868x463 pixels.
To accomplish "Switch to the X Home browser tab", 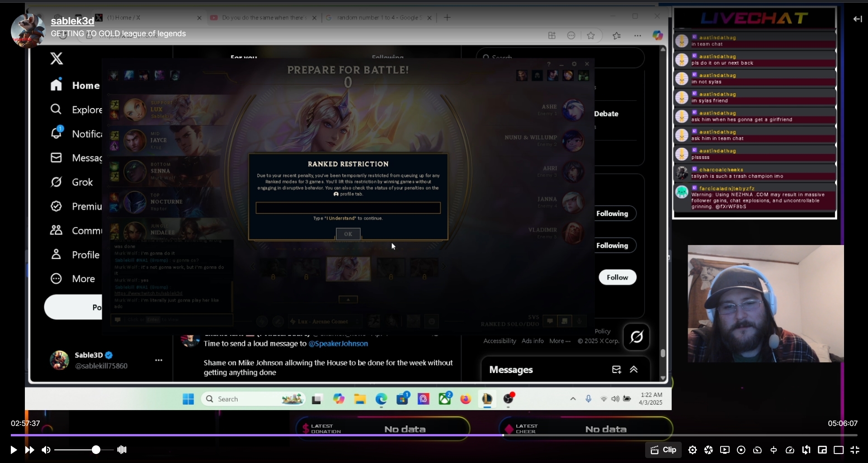I will pyautogui.click(x=149, y=18).
